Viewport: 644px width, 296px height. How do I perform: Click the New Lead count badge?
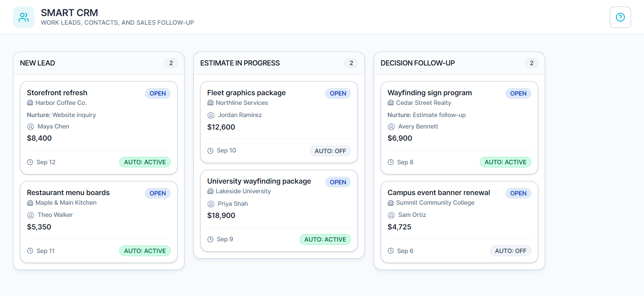(x=171, y=63)
